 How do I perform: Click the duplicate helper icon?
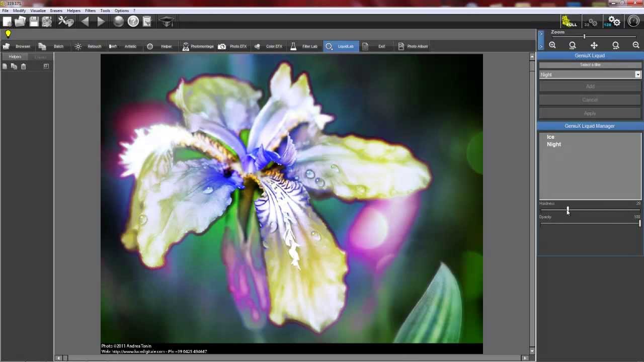[x=14, y=66]
